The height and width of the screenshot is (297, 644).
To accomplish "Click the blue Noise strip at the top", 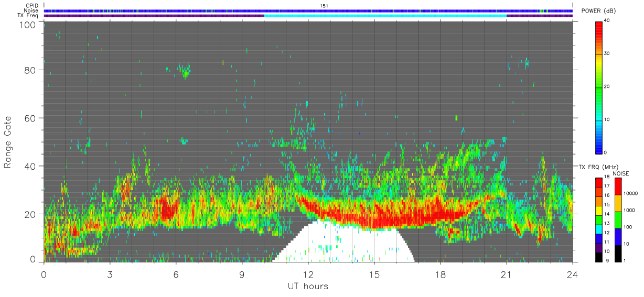I will click(308, 10).
